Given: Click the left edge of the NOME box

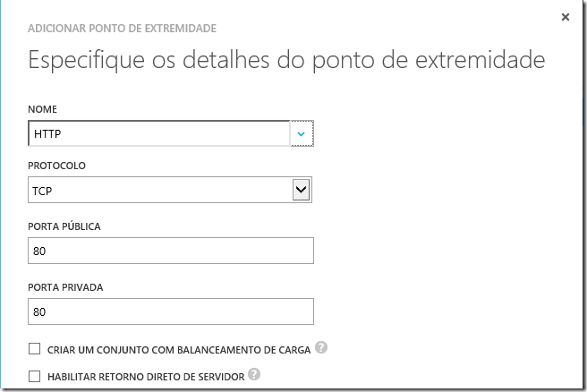Looking at the screenshot, I should point(32,133).
